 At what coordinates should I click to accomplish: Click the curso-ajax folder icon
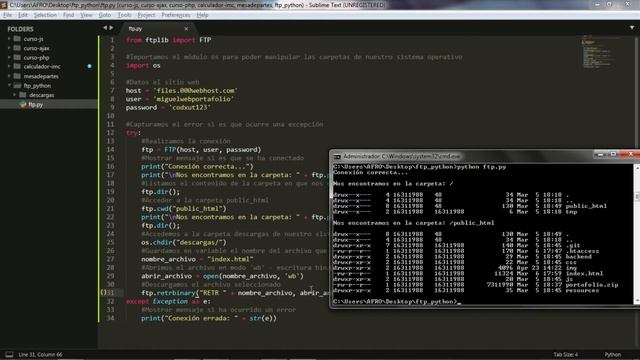click(17, 48)
